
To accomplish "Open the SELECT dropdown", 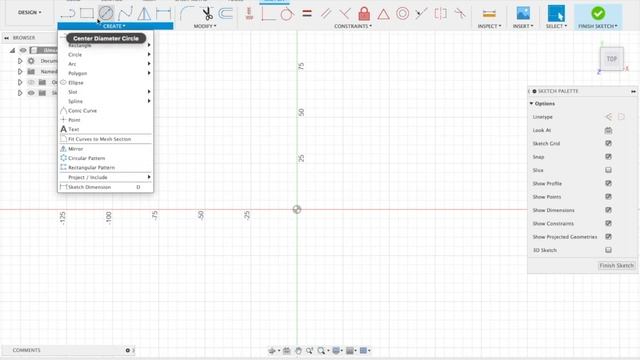I will 556,26.
